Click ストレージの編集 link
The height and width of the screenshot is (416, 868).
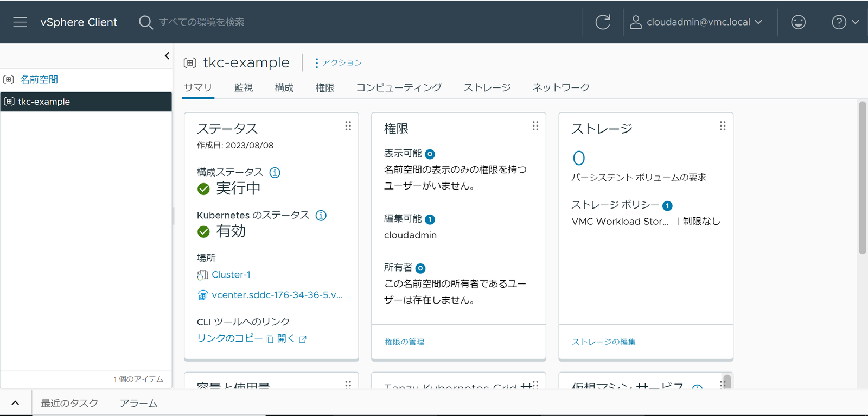click(604, 342)
